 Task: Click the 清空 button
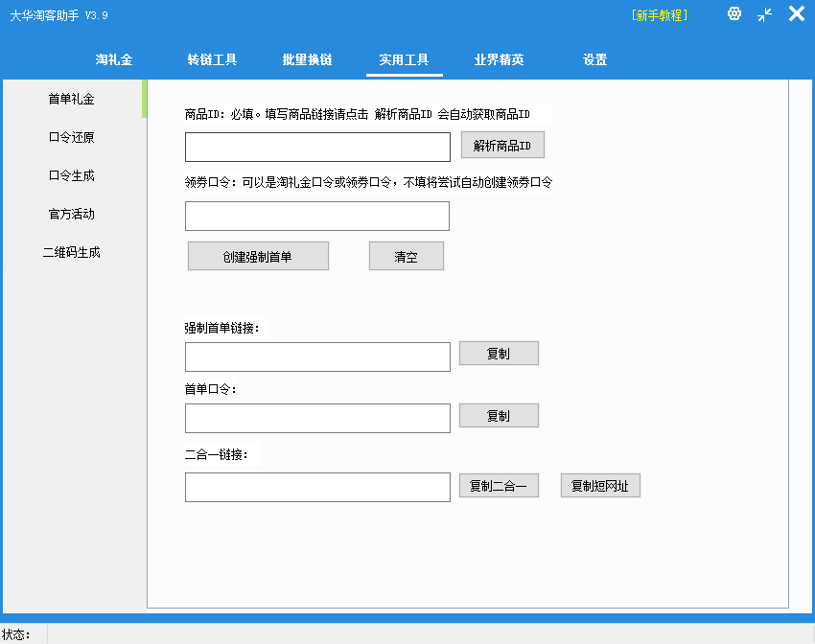click(x=407, y=256)
